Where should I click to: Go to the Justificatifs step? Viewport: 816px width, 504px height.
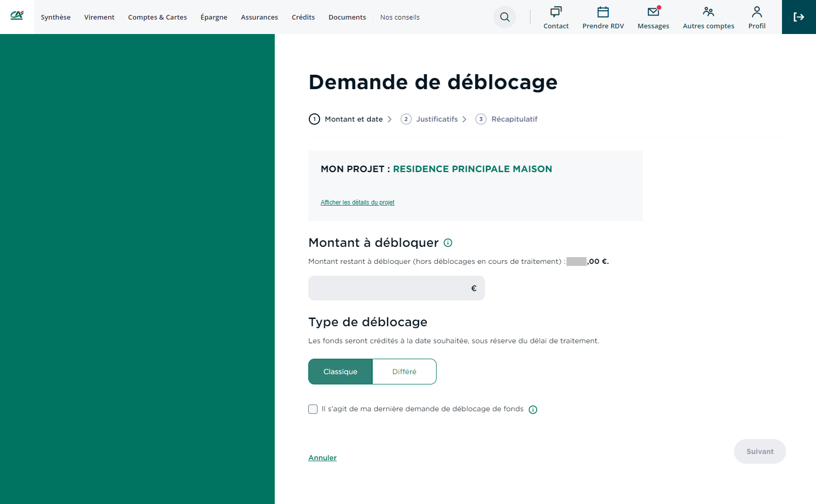click(x=437, y=119)
